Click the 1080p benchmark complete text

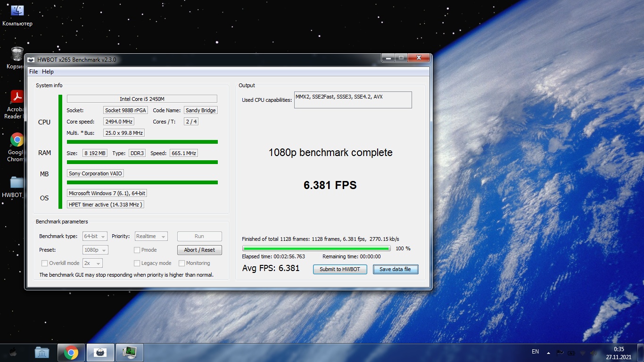pos(330,152)
